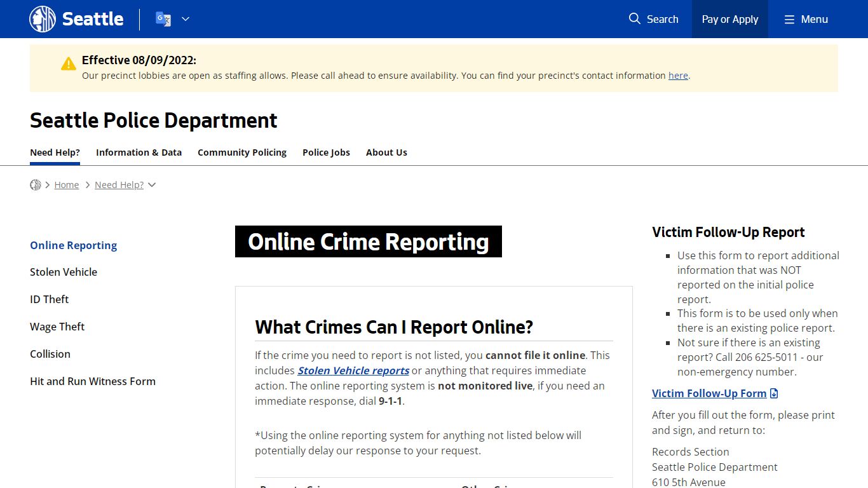
Task: Open Collision sidebar item
Action: [x=50, y=354]
